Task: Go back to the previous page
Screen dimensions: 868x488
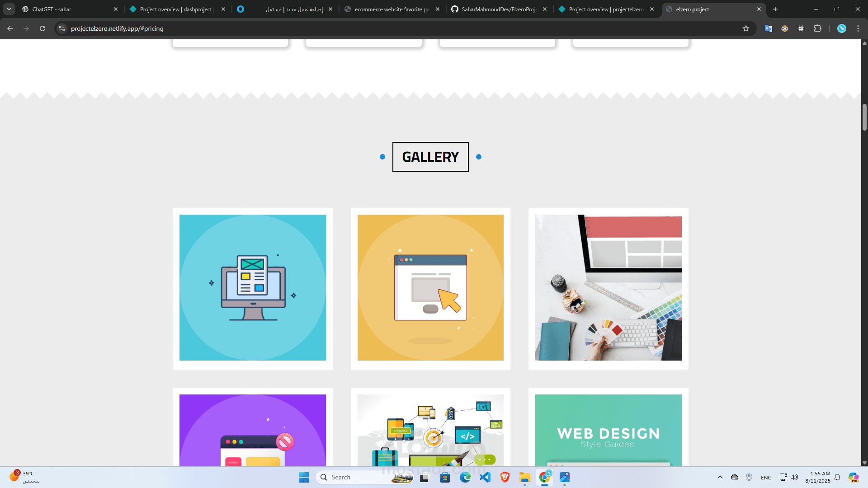Action: 10,28
